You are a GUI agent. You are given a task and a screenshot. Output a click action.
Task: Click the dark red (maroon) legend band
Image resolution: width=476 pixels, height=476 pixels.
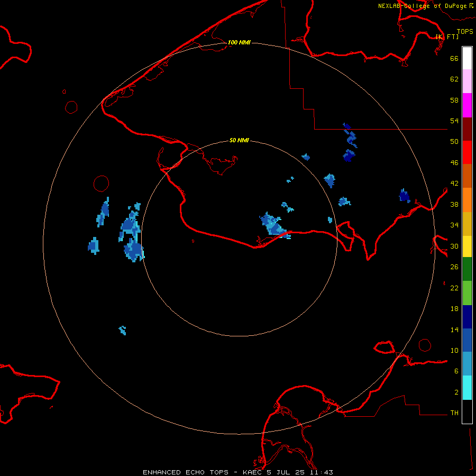tap(467, 129)
